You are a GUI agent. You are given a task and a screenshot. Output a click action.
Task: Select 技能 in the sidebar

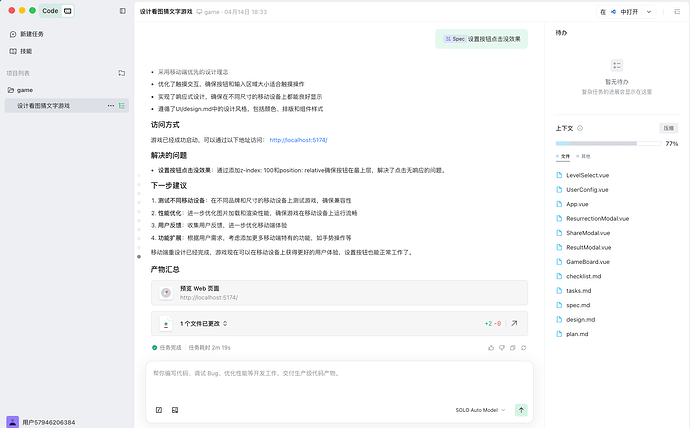coord(25,50)
